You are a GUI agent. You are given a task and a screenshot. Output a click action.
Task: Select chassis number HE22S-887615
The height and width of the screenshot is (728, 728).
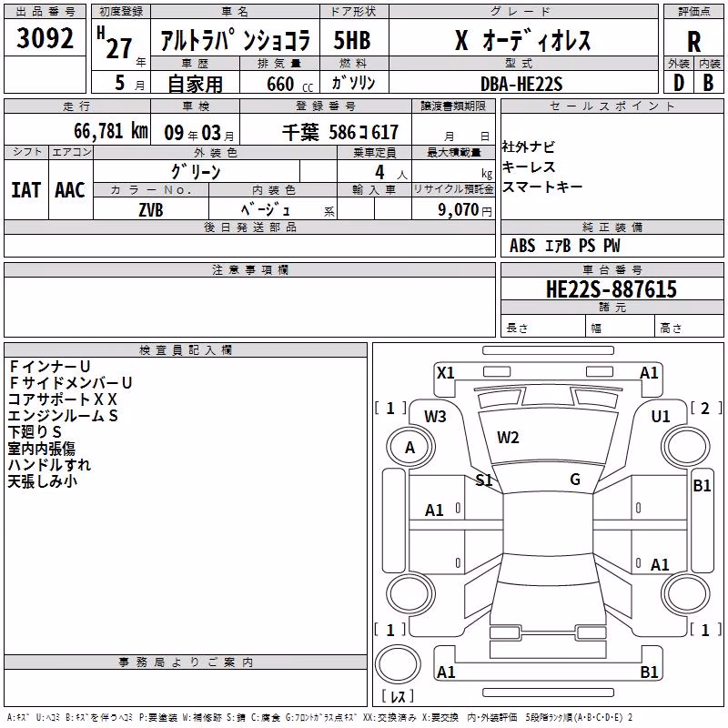pos(612,289)
